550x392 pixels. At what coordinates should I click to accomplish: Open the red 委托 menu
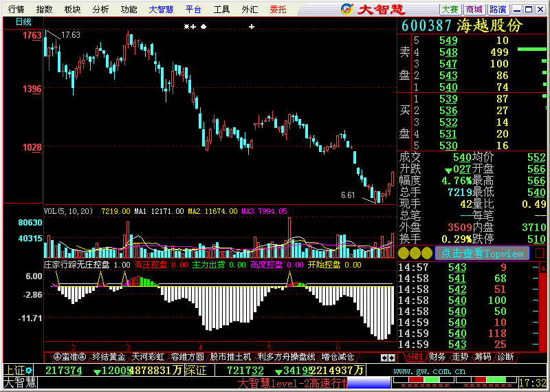point(278,10)
